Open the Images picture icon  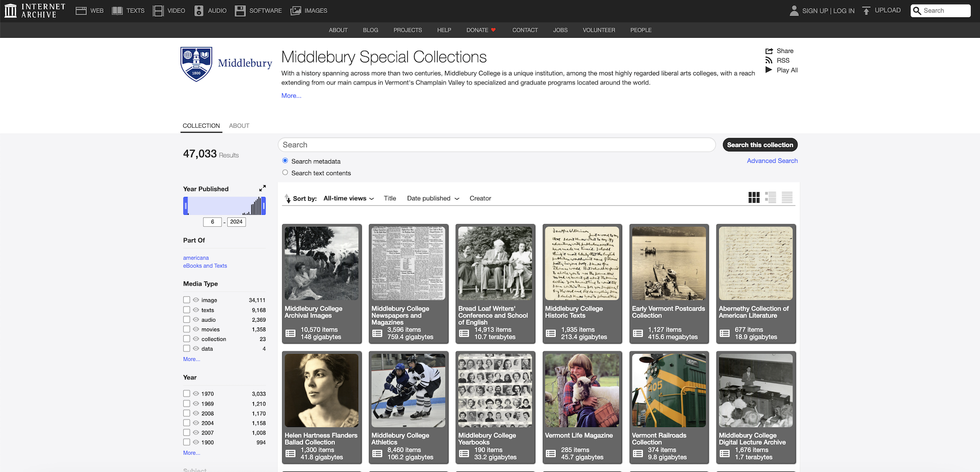click(296, 10)
